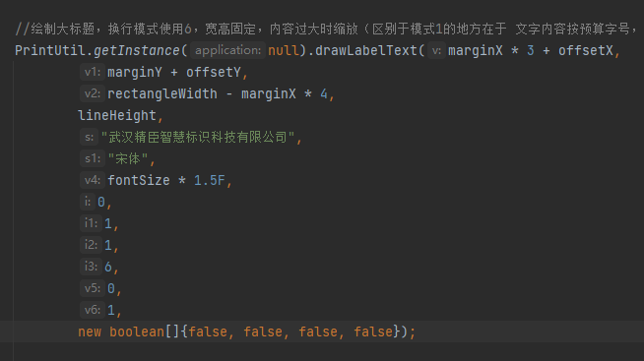Select the drawLabelText method name
The image size is (644, 361).
(366, 50)
